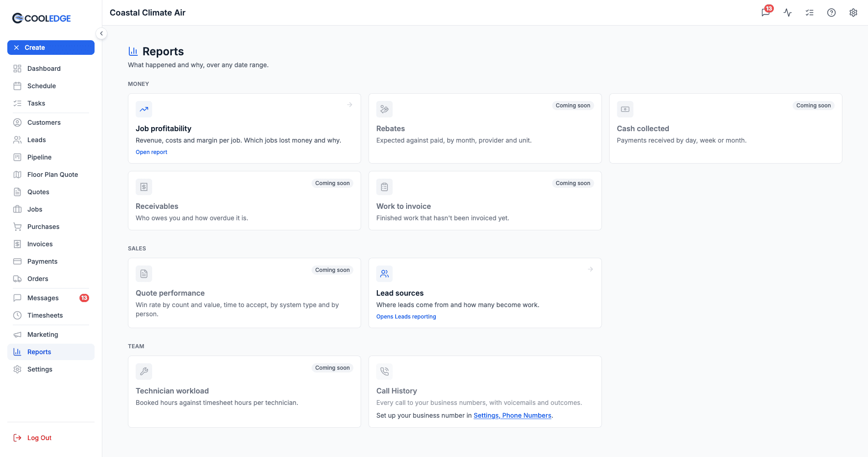Open Schedule in sidebar
The width and height of the screenshot is (868, 457).
point(51,86)
